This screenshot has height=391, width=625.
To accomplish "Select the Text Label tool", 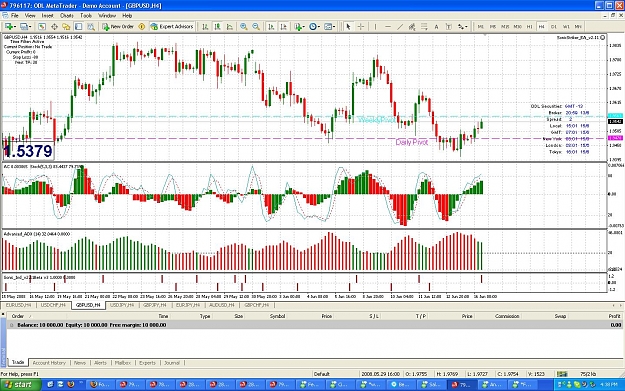I will pos(448,26).
